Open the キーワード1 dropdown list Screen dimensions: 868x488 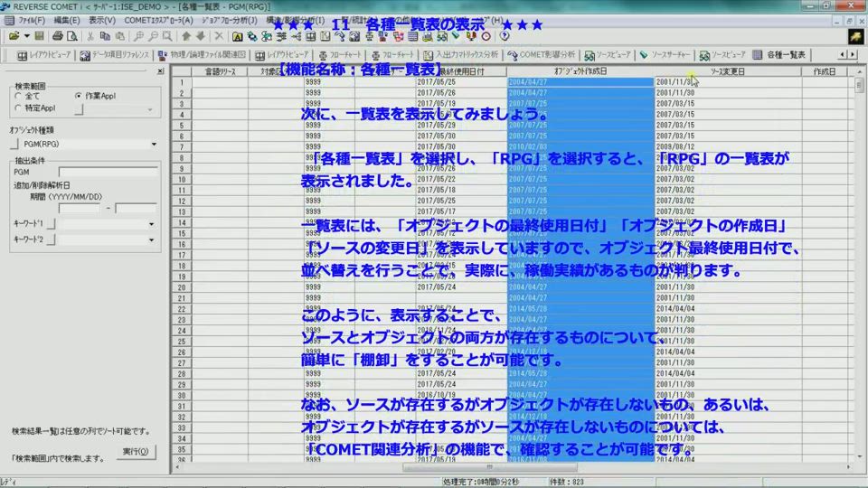tap(150, 224)
